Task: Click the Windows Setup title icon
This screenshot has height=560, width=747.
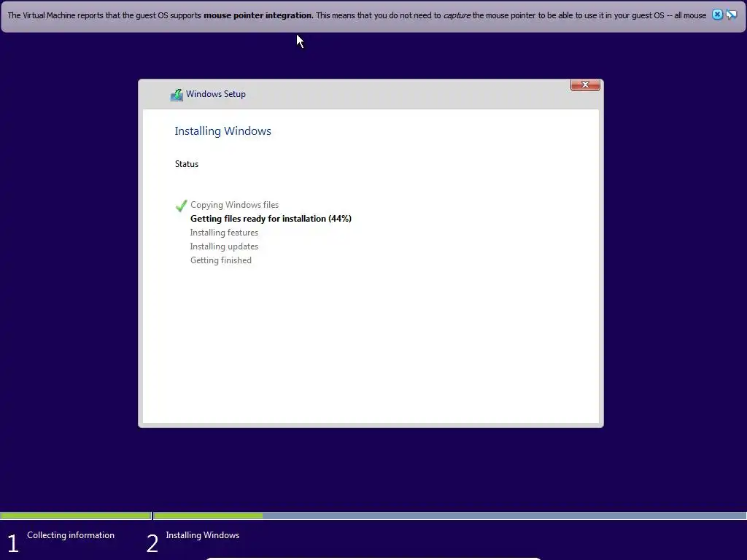Action: pyautogui.click(x=177, y=94)
